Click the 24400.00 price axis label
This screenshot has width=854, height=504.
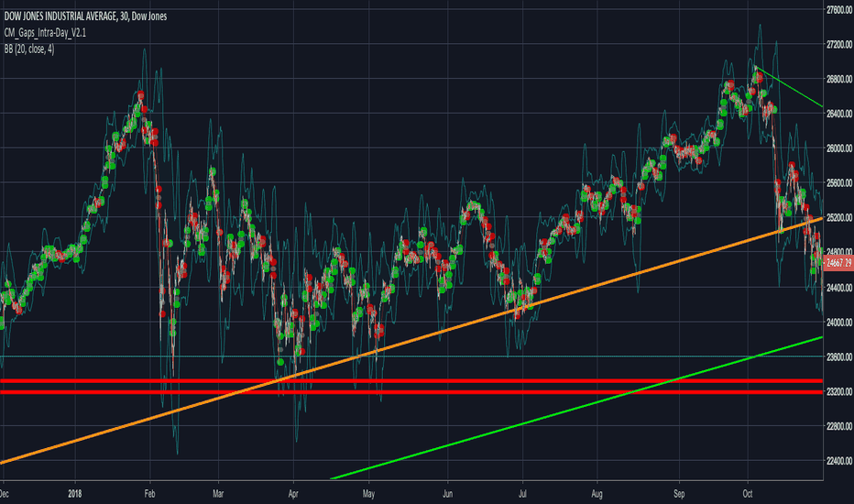pos(838,288)
